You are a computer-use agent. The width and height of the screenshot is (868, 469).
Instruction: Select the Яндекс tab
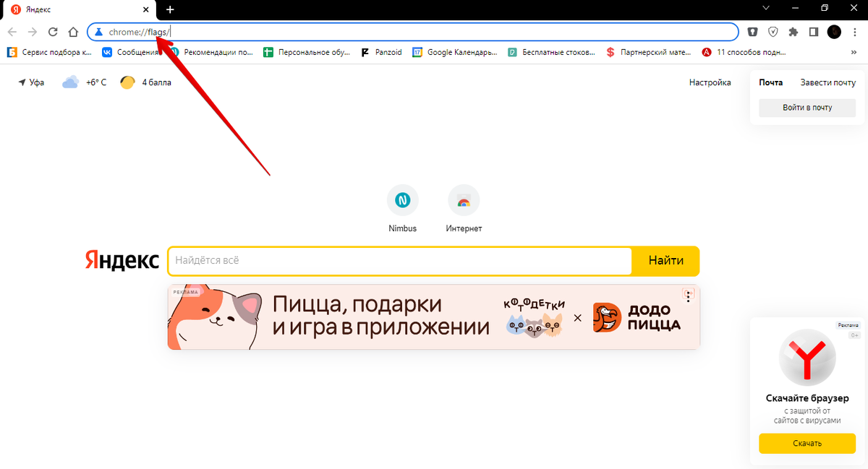pos(81,9)
